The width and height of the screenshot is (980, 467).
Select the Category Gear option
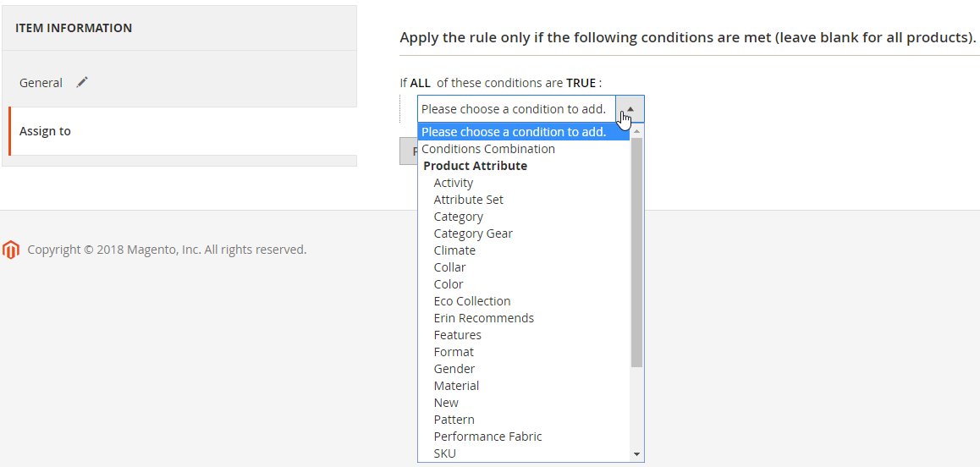(473, 233)
